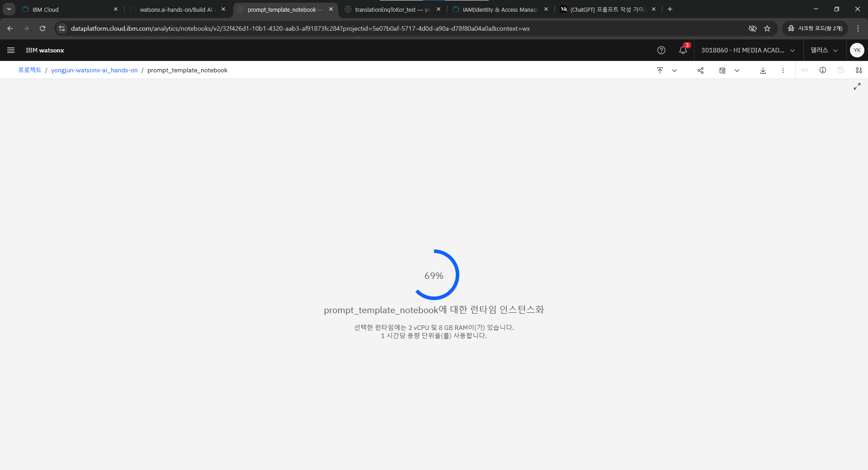Open the information panel icon
The height and width of the screenshot is (470, 868).
(x=823, y=70)
